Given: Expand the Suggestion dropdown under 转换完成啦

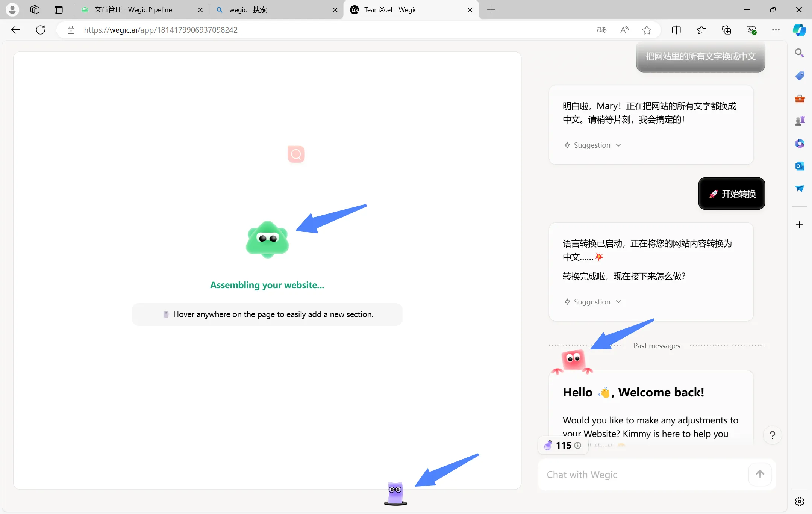Looking at the screenshot, I should [x=593, y=302].
